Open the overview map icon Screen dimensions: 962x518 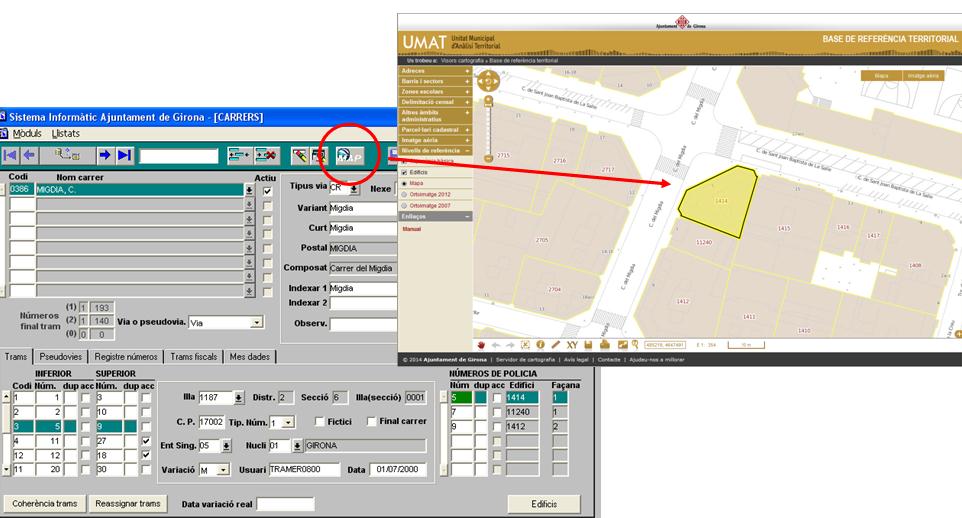click(x=623, y=345)
